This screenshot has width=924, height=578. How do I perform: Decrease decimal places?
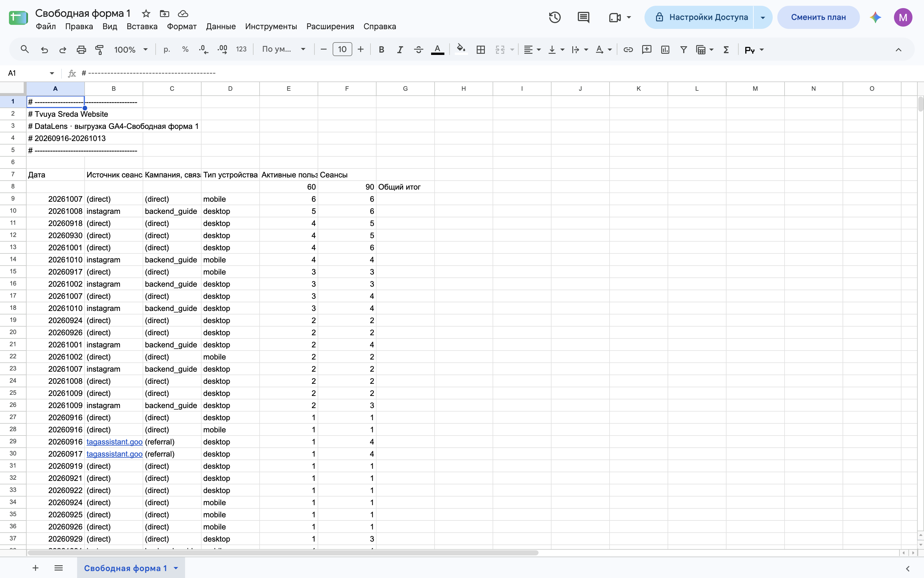(204, 49)
